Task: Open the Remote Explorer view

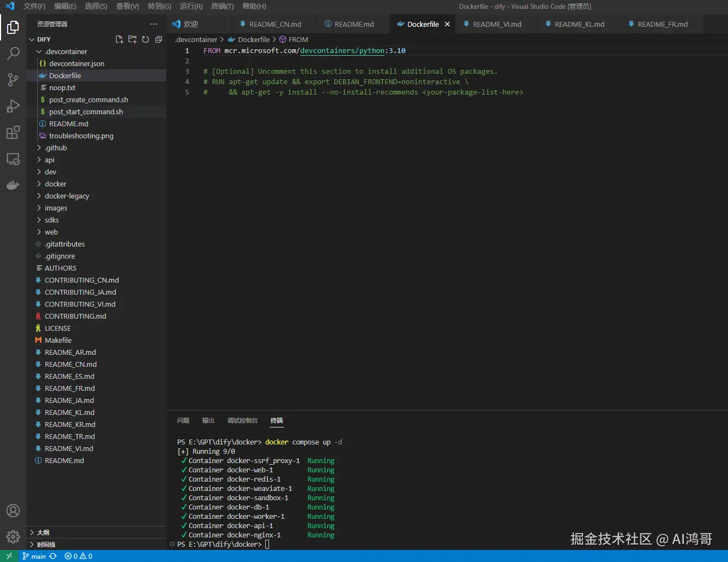Action: (13, 159)
